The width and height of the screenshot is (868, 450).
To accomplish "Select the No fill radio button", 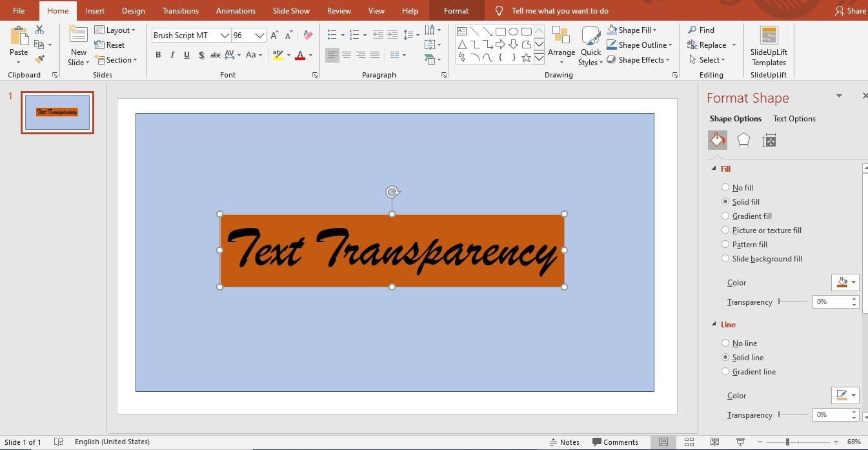I will tap(725, 188).
